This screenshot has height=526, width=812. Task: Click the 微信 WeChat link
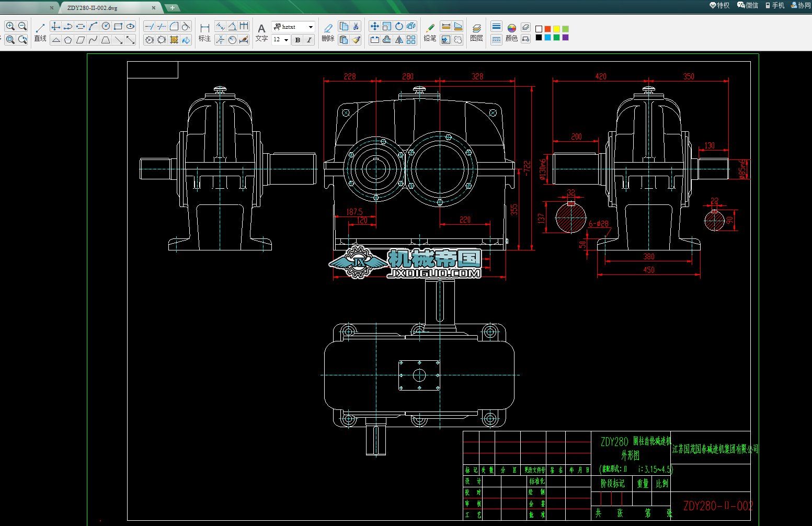748,5
